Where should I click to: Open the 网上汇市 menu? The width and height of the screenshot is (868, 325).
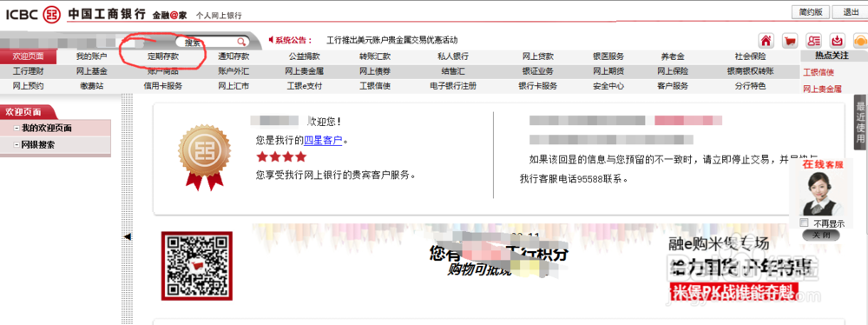coord(233,86)
